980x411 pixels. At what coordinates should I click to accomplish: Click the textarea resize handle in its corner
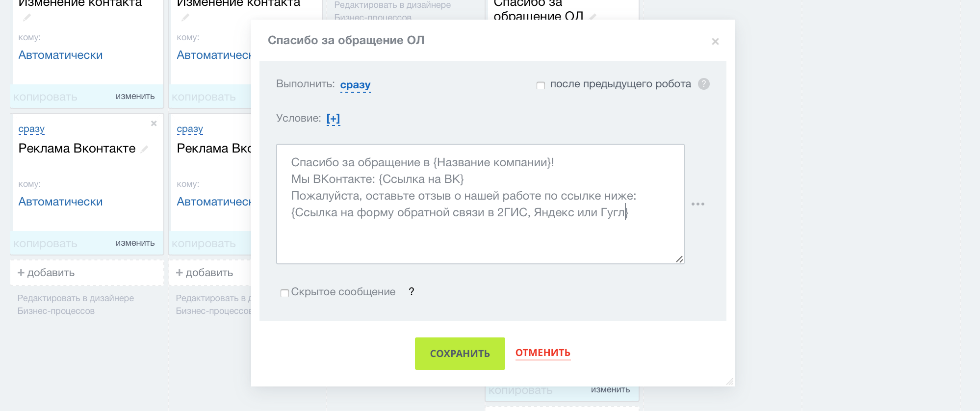point(679,259)
